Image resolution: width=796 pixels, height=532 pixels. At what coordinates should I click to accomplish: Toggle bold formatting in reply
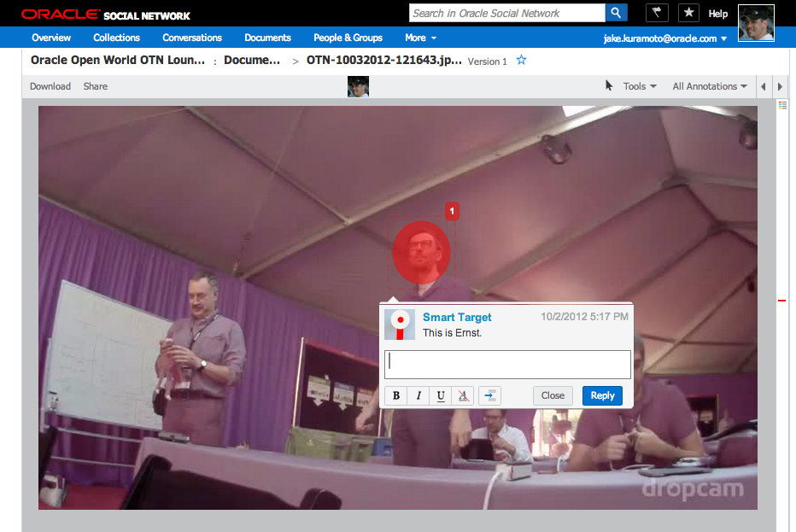tap(396, 395)
